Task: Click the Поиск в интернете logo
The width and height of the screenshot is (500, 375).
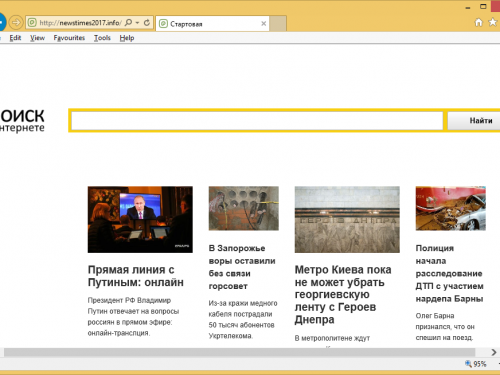Action: coord(22,121)
